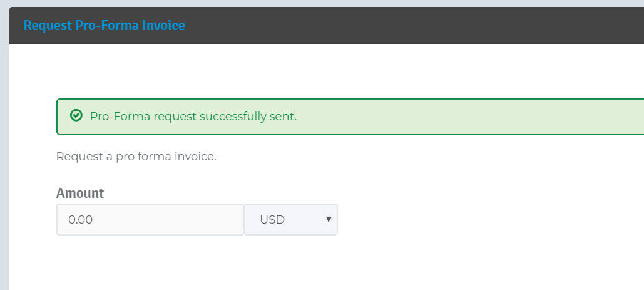Select the 0.00 value in Amount field
The image size is (644, 290).
[81, 220]
